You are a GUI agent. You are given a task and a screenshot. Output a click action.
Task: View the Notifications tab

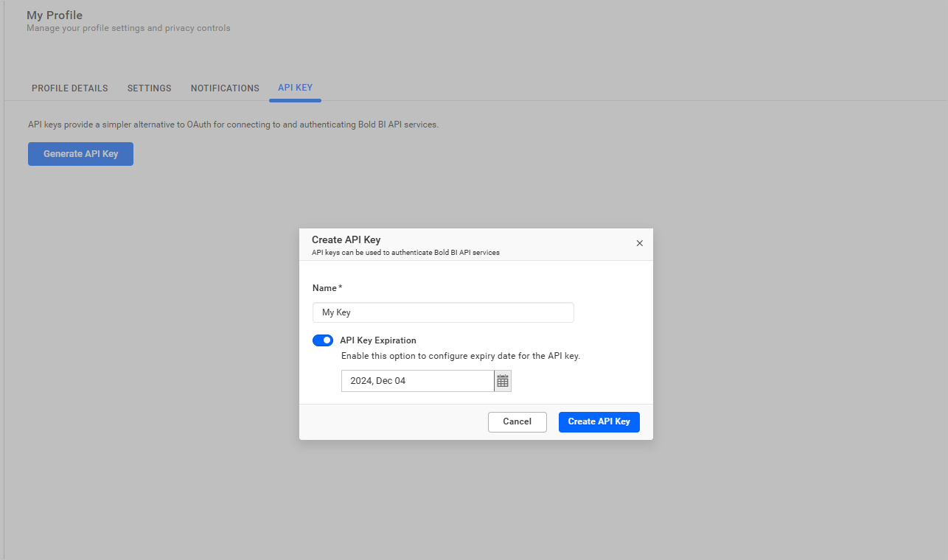pyautogui.click(x=224, y=88)
